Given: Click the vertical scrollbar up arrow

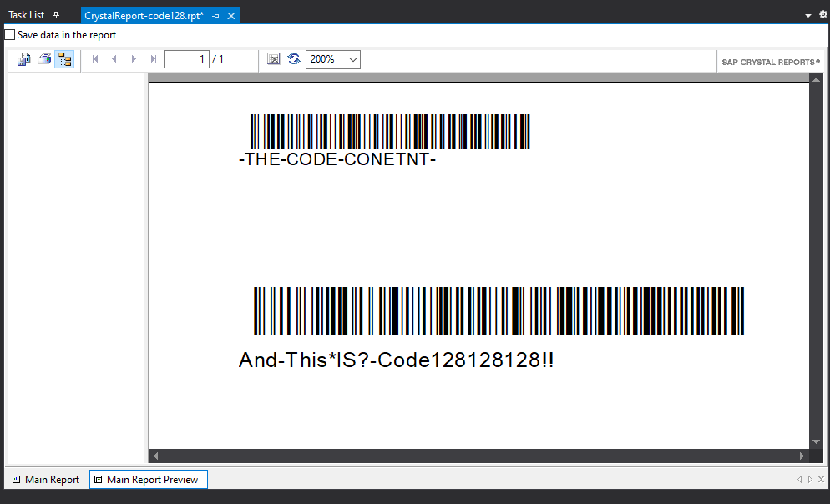Looking at the screenshot, I should [x=817, y=80].
